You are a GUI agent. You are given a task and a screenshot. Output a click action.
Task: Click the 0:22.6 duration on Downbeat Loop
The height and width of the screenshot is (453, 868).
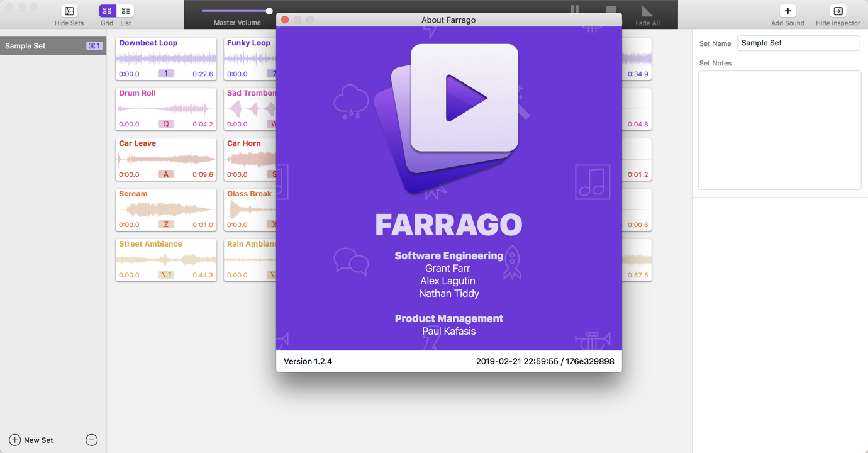pos(203,74)
